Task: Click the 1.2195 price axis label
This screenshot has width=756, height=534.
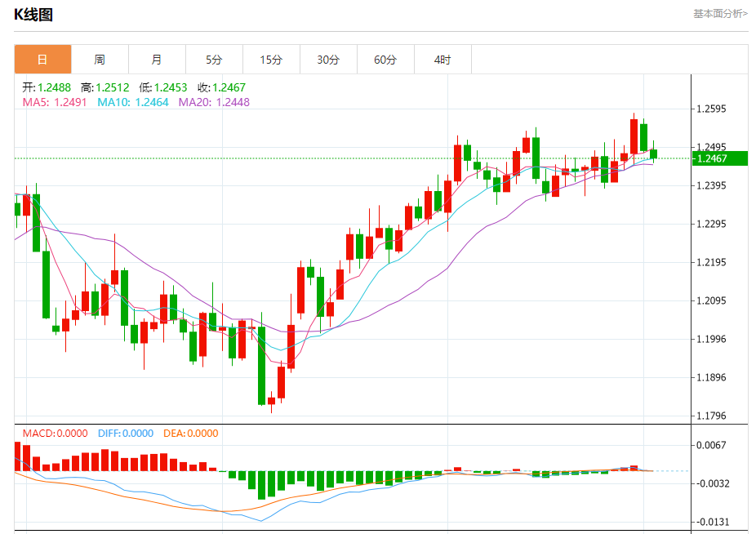Action: [x=711, y=262]
